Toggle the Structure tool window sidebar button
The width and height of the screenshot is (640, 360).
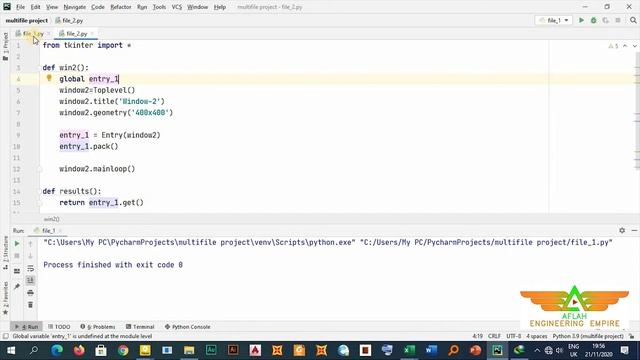coord(5,253)
